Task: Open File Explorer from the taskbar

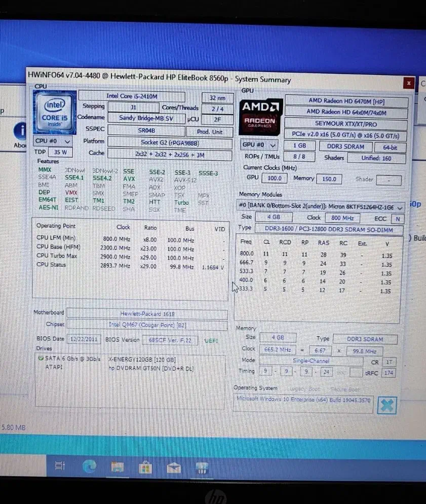Action: click(x=118, y=466)
